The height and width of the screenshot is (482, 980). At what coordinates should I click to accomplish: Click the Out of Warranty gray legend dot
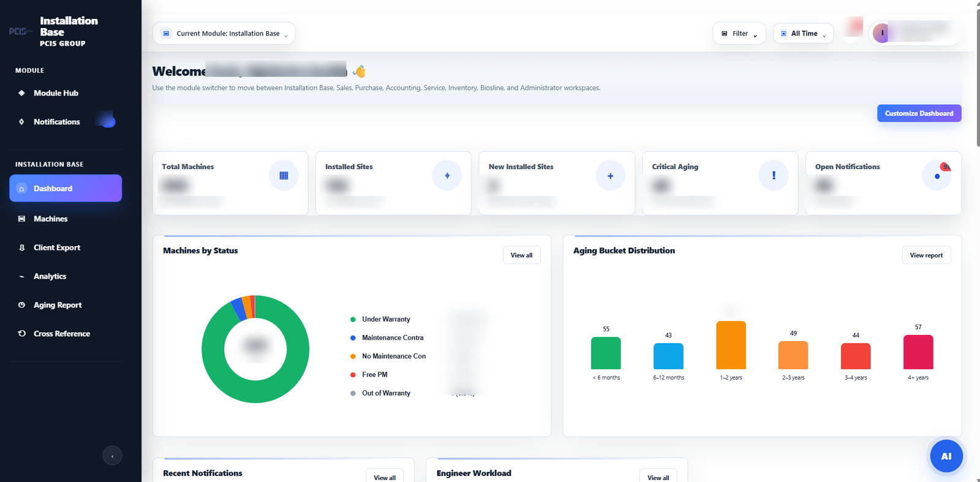coord(353,393)
